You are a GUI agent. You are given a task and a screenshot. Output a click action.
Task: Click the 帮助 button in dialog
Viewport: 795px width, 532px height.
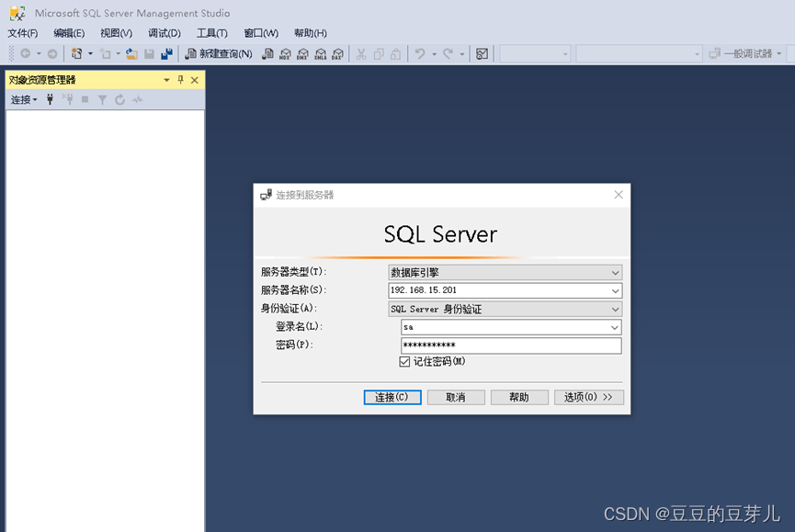click(x=519, y=397)
